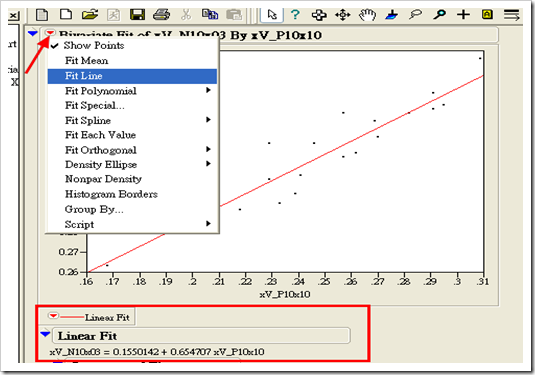Open Fit Polynomial submenu

132,91
